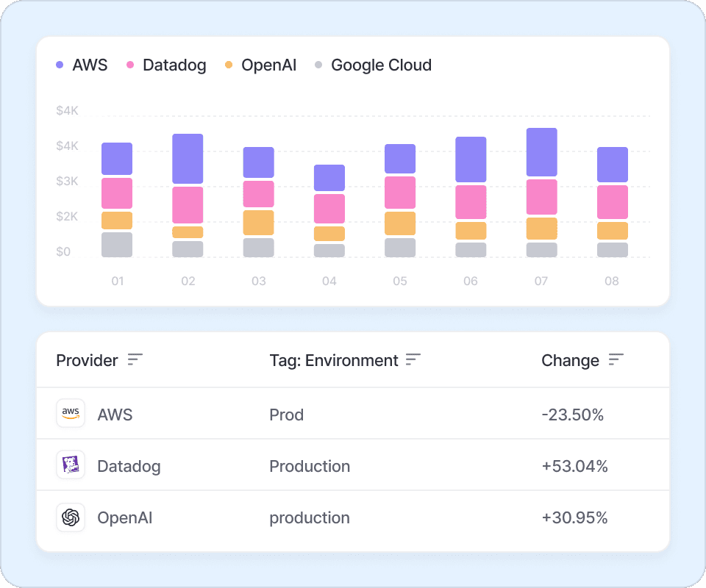Image resolution: width=706 pixels, height=588 pixels.
Task: Select the Provider column header
Action: (87, 360)
